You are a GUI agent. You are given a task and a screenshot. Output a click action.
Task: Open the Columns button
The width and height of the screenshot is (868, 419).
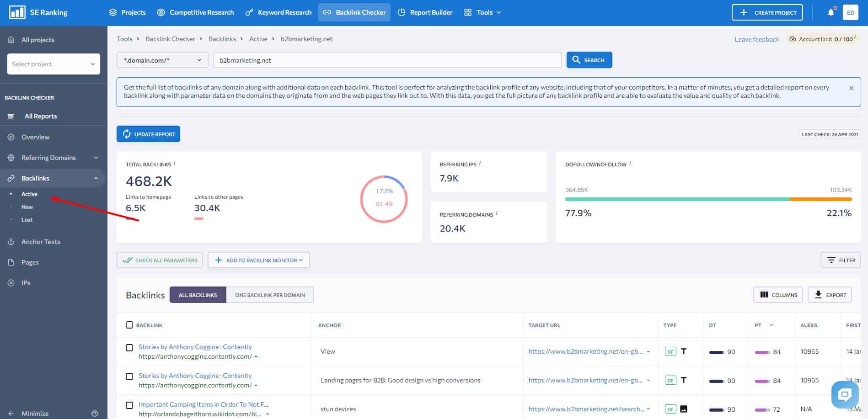[778, 295]
